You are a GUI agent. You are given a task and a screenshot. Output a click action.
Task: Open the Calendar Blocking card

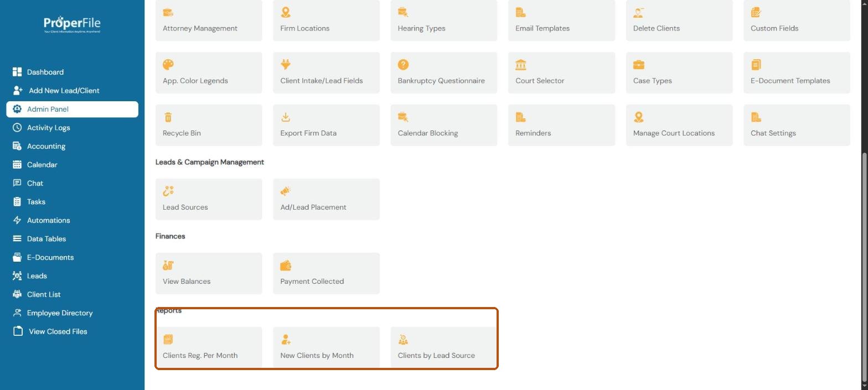[x=444, y=125]
